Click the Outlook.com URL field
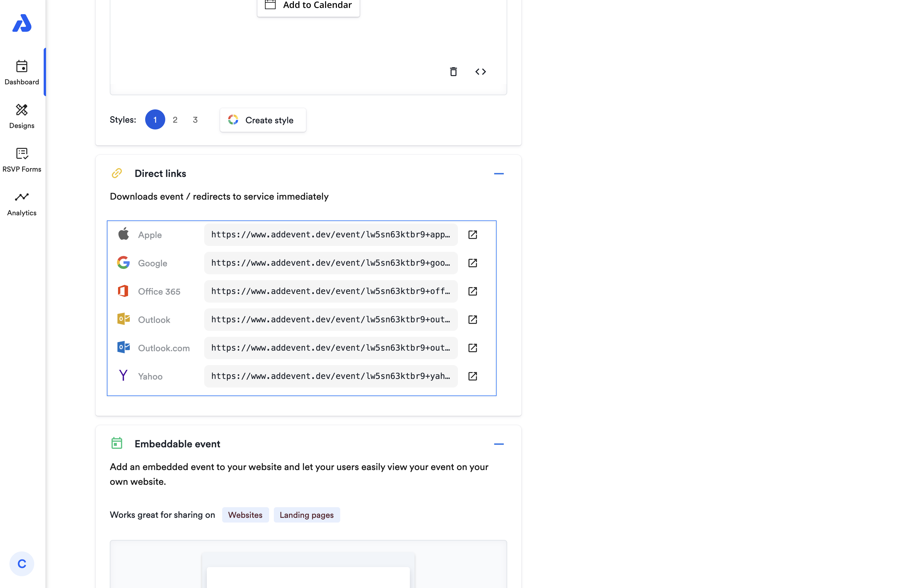Screen dimensions: 910x588 [330, 348]
